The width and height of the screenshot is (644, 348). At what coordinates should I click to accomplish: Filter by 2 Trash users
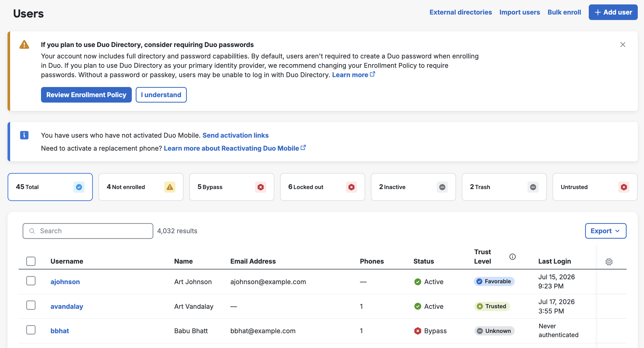[x=504, y=187]
